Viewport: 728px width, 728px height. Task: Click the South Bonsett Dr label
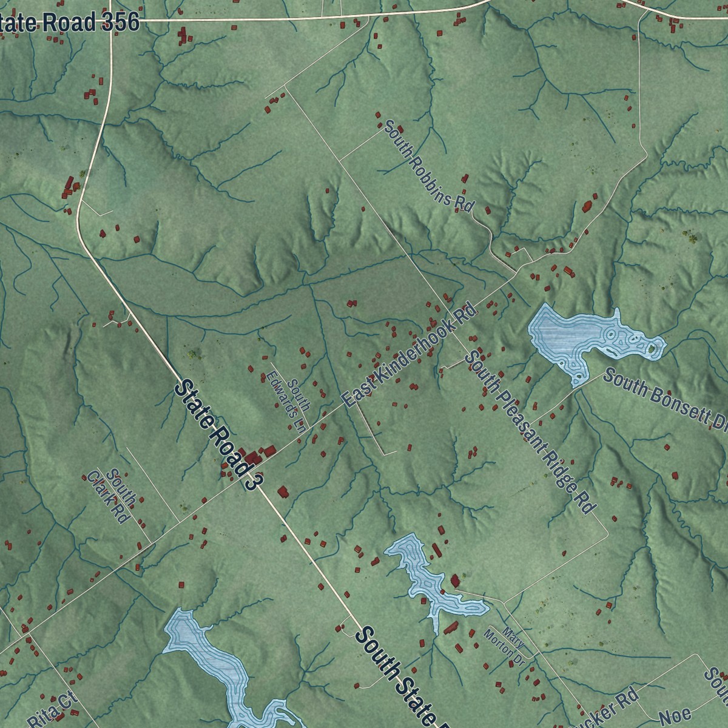666,399
